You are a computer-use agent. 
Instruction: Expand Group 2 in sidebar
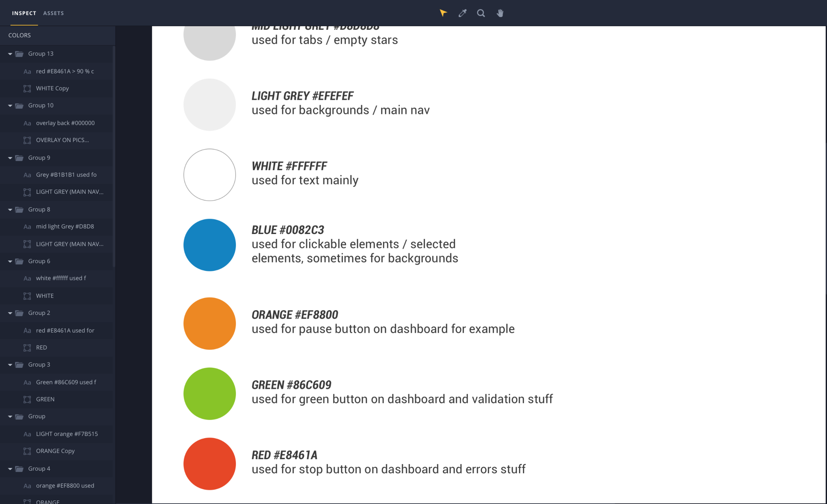(x=10, y=312)
